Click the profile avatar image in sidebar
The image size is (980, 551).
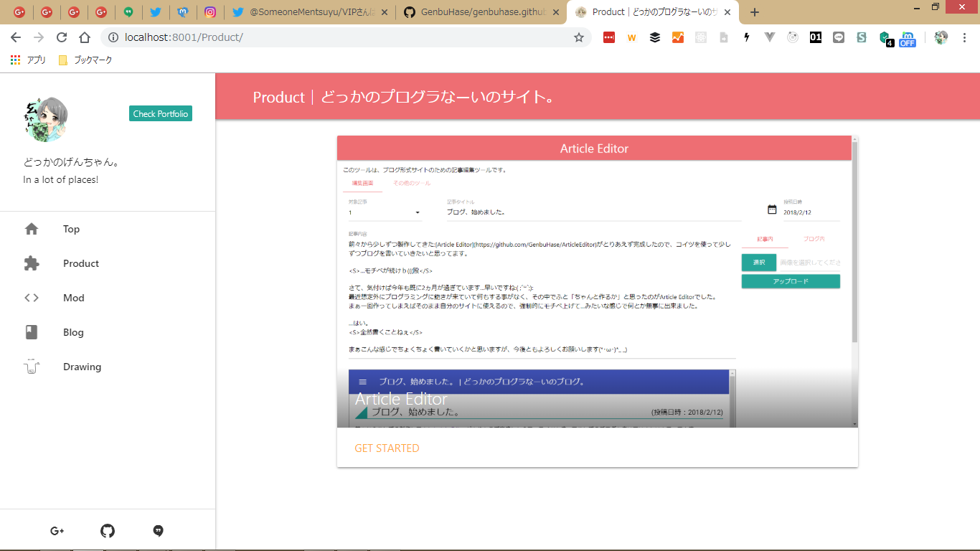(x=46, y=119)
